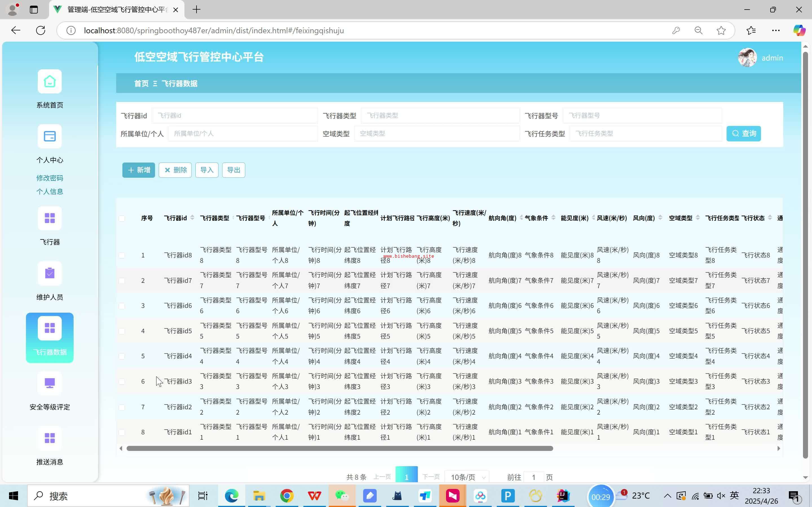Viewport: 812px width, 507px height.
Task: Click the 推送消息 grid icon
Action: 50,438
